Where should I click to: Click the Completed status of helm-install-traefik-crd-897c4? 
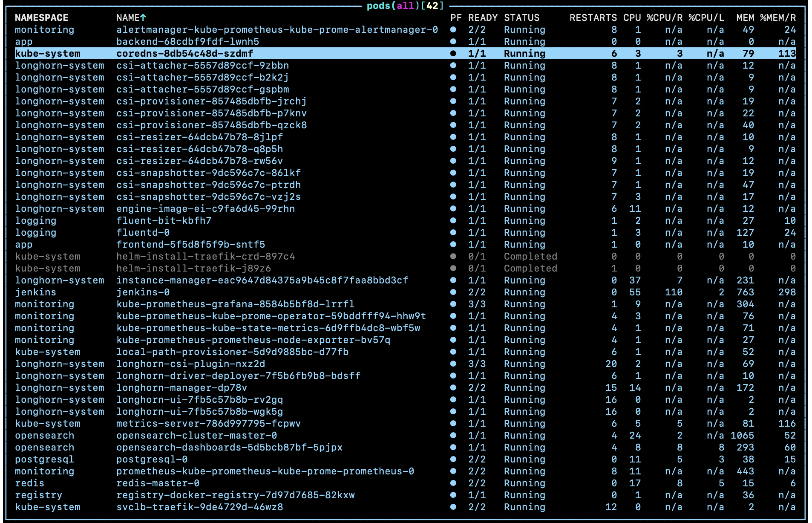(531, 256)
